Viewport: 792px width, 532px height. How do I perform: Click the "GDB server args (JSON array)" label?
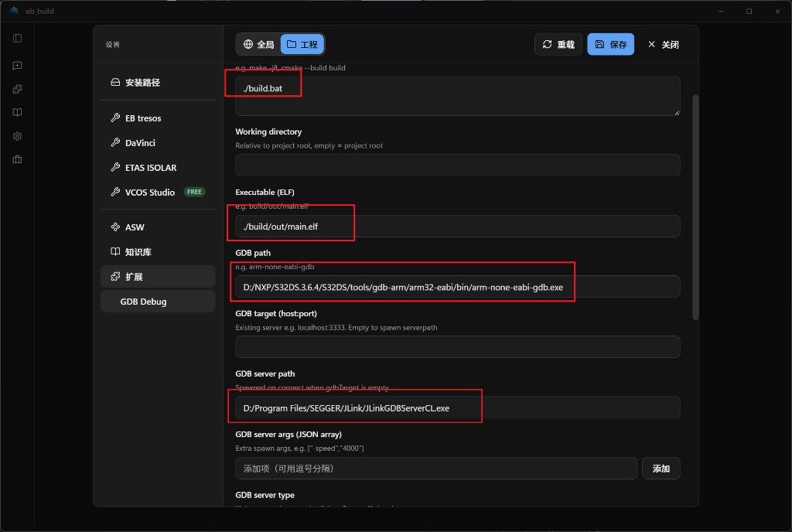(288, 435)
